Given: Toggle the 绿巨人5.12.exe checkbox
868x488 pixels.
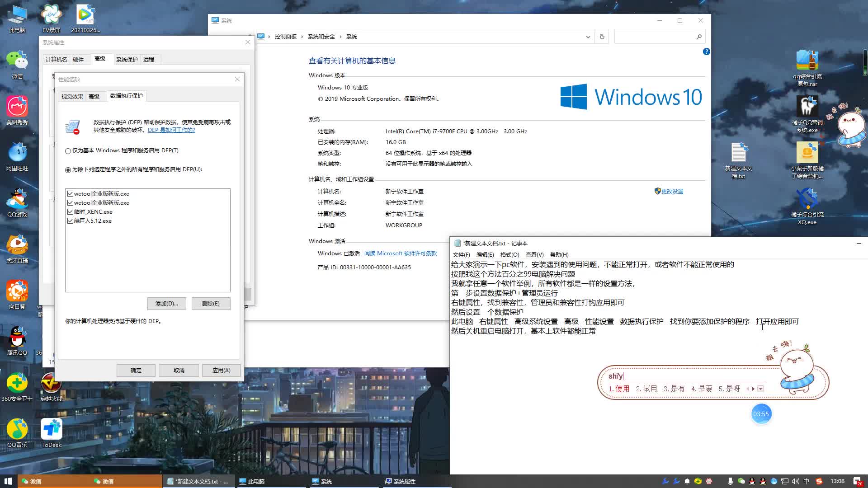Looking at the screenshot, I should coord(70,221).
